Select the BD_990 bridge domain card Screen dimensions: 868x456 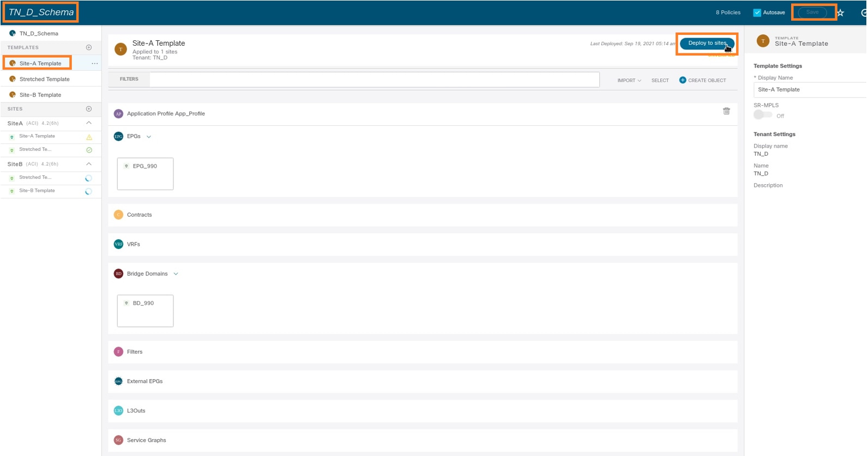pos(145,311)
